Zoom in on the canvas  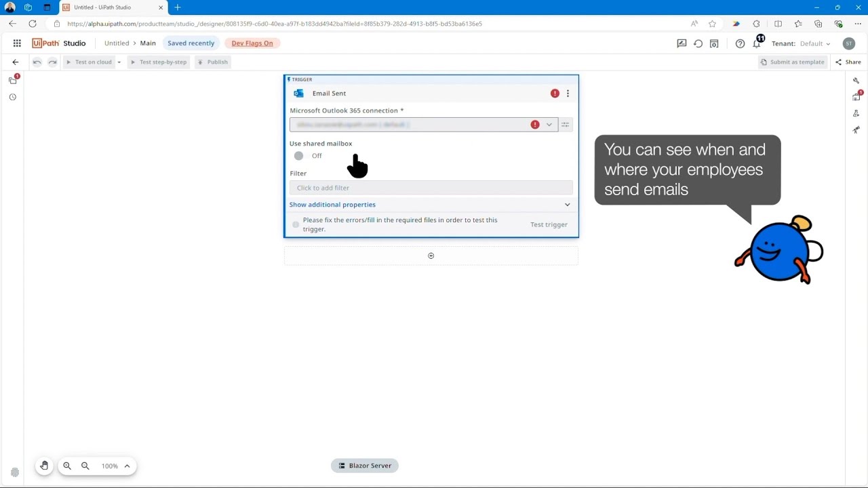coord(67,466)
